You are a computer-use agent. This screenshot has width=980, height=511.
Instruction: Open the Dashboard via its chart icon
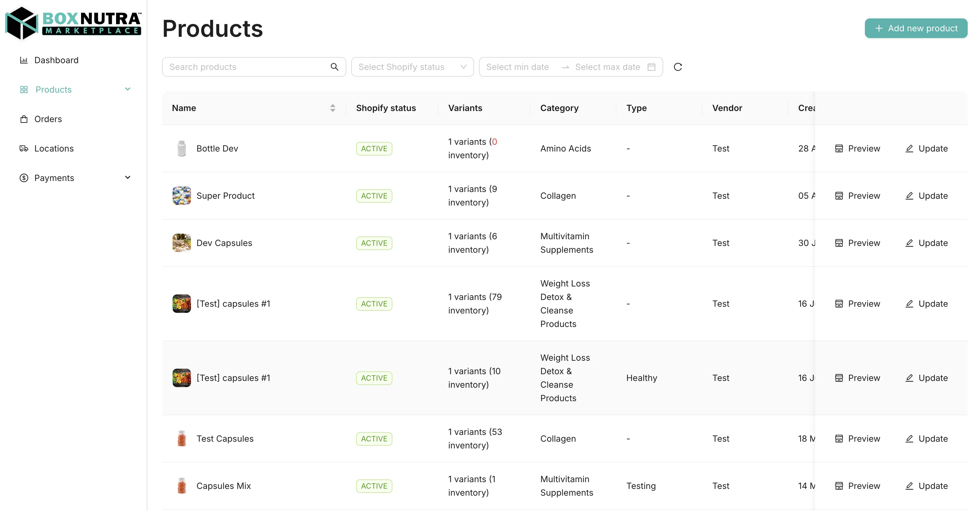24,60
